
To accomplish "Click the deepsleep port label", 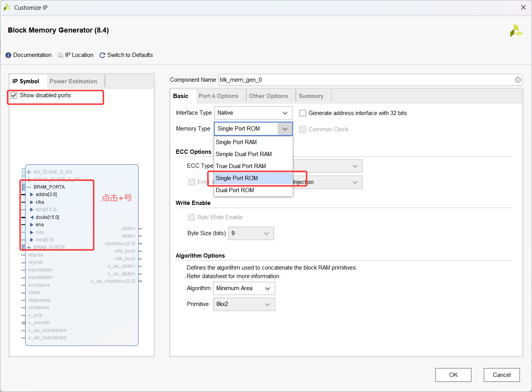I will (39, 300).
